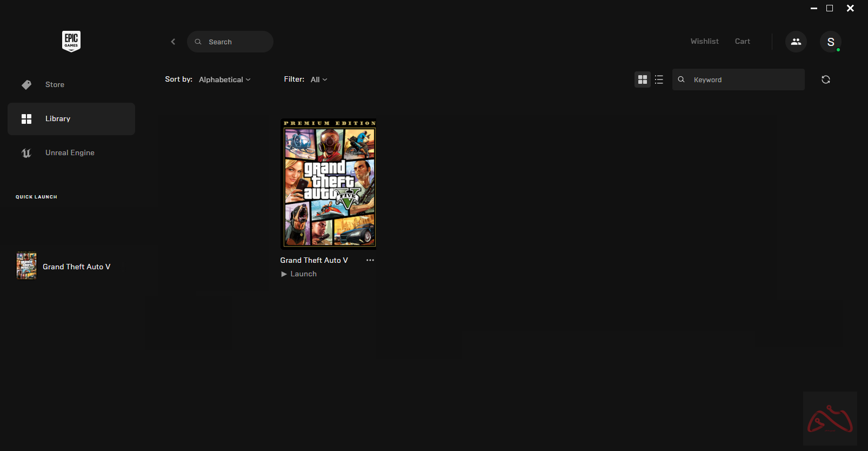Viewport: 868px width, 451px height.
Task: Open the account profile avatar S
Action: click(x=830, y=42)
